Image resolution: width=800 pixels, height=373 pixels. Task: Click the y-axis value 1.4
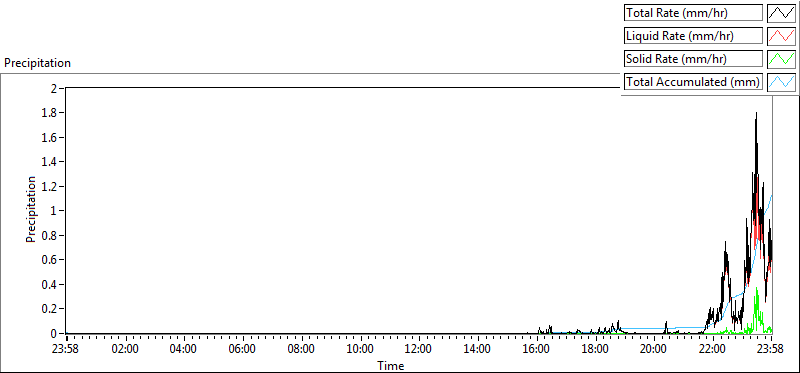pos(49,162)
